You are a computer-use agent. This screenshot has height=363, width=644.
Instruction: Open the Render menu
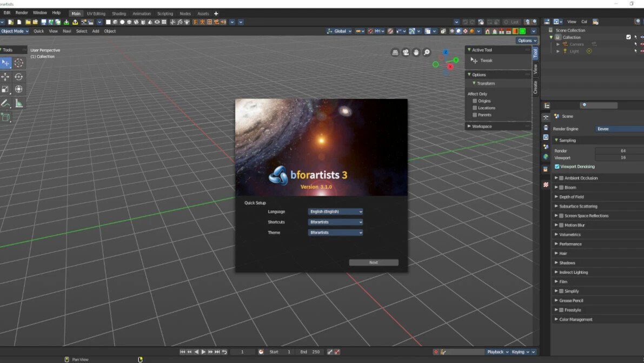(x=22, y=13)
